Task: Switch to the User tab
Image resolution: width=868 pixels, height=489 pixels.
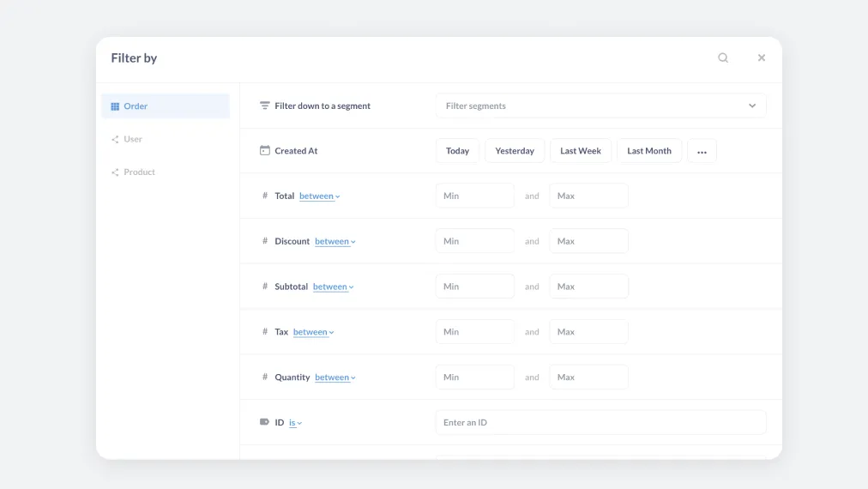Action: coord(133,139)
